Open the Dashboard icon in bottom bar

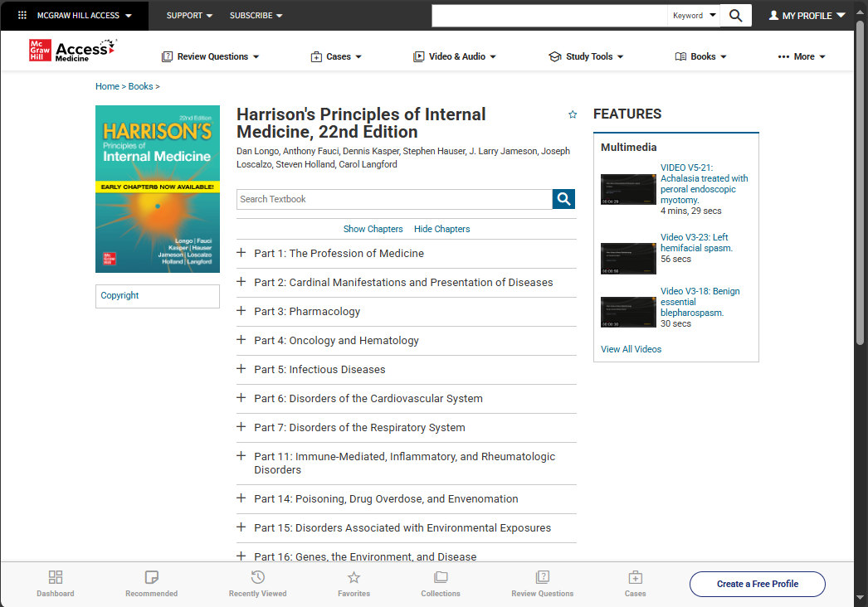[56, 577]
